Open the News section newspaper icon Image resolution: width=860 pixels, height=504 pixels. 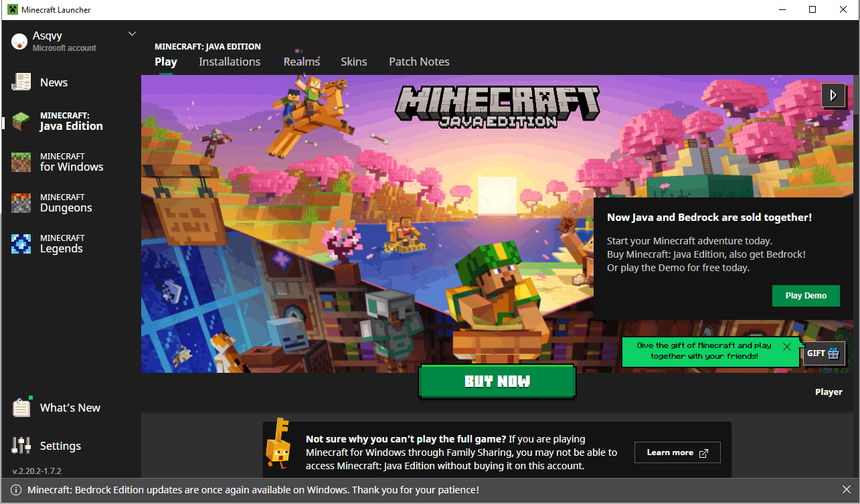[21, 82]
